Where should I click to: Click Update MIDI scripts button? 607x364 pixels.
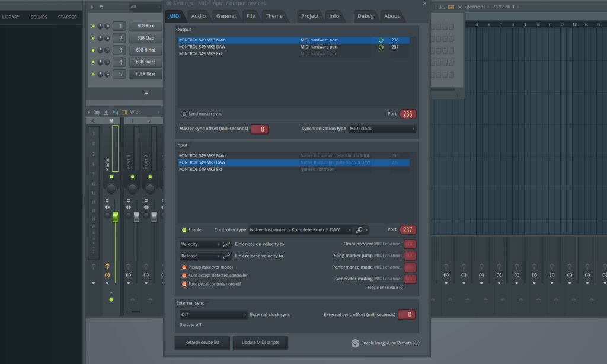[x=260, y=343]
